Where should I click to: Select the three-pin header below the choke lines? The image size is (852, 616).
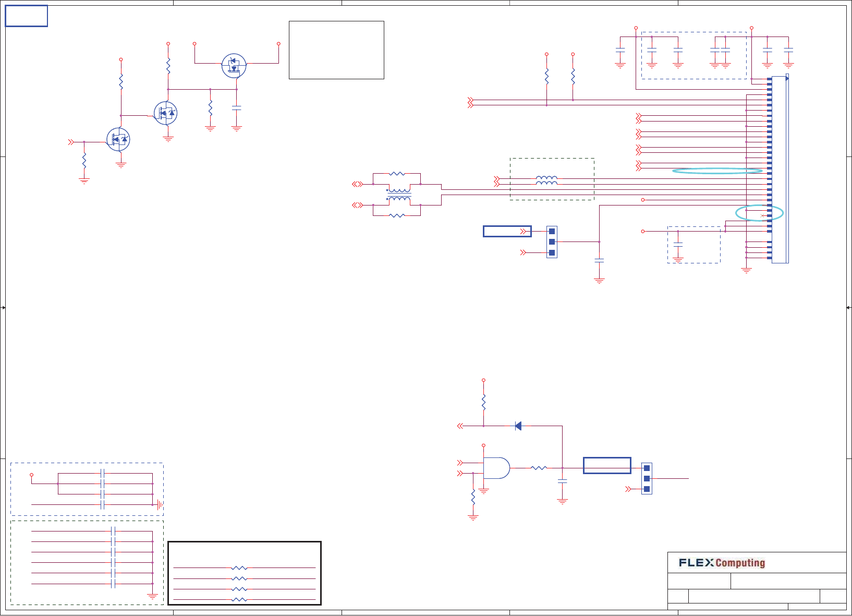(x=552, y=241)
